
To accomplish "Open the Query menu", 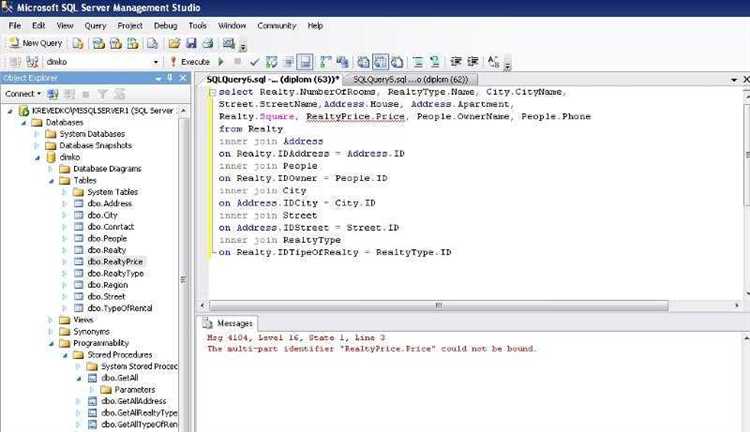I will pyautogui.click(x=95, y=25).
